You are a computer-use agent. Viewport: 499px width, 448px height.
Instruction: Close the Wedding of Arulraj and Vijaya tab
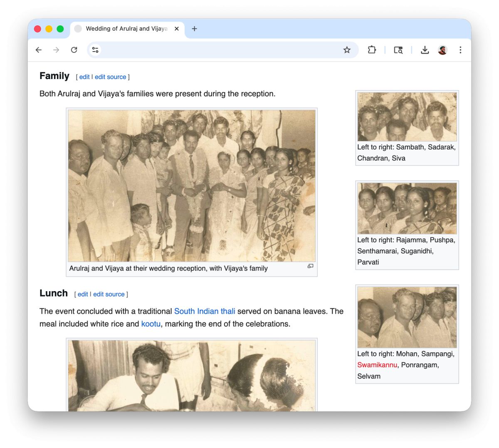click(177, 29)
